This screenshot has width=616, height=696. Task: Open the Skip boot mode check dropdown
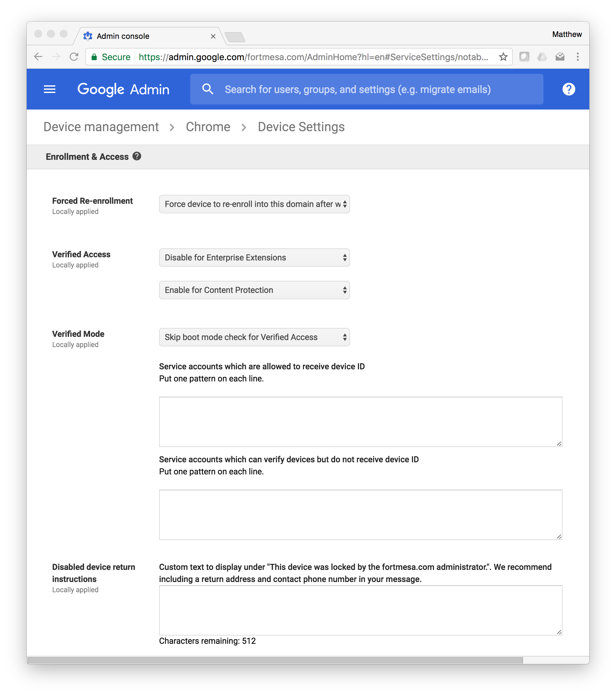[254, 337]
